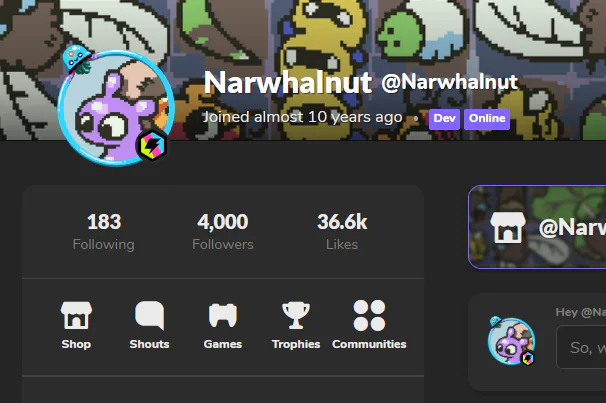This screenshot has height=403, width=606.
Task: Click the lightning hexagon badge on profile avatar
Action: (152, 146)
